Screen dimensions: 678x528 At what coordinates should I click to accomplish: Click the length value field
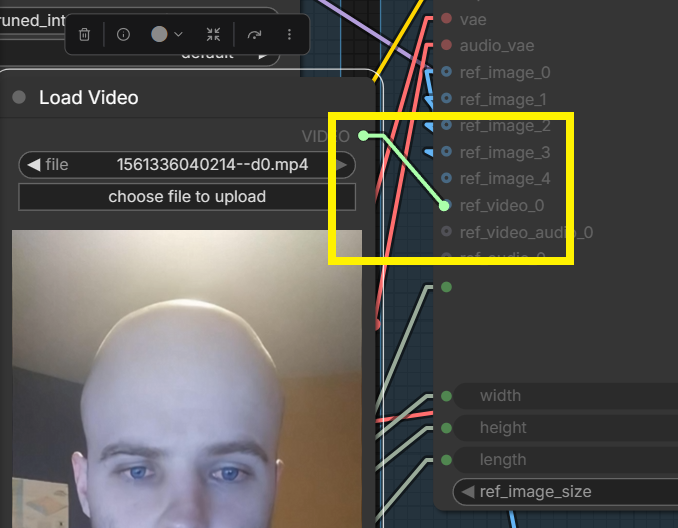(566, 460)
